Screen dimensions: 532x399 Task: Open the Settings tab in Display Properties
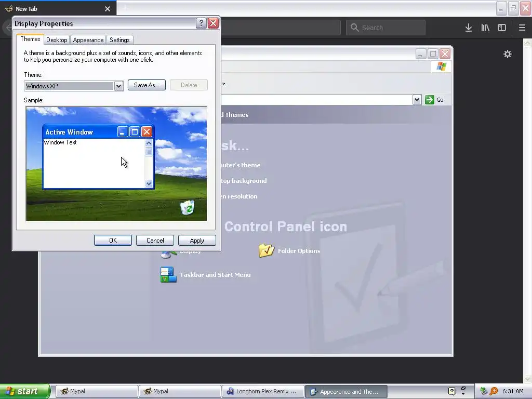(119, 39)
